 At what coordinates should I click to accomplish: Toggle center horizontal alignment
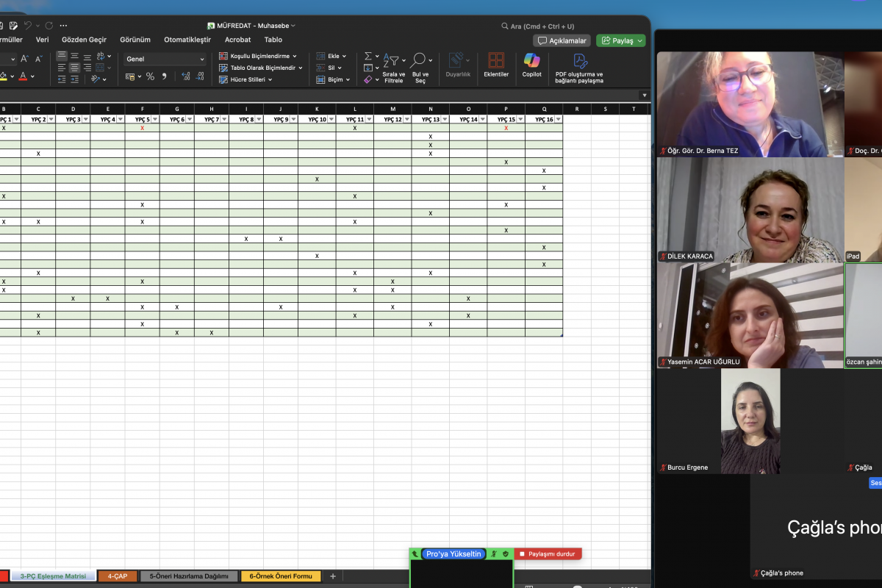click(x=74, y=68)
